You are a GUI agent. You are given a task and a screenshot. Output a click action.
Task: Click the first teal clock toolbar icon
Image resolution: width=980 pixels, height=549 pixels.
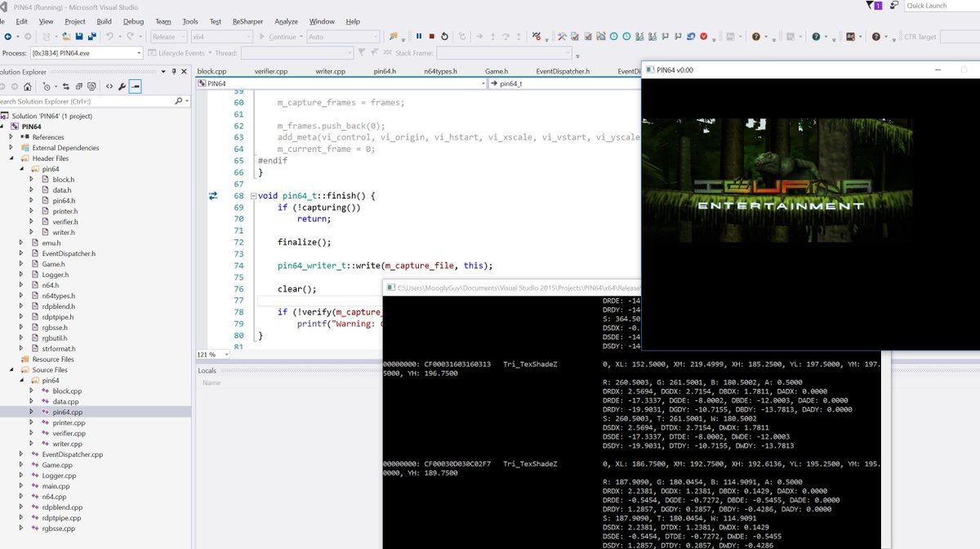[613, 37]
